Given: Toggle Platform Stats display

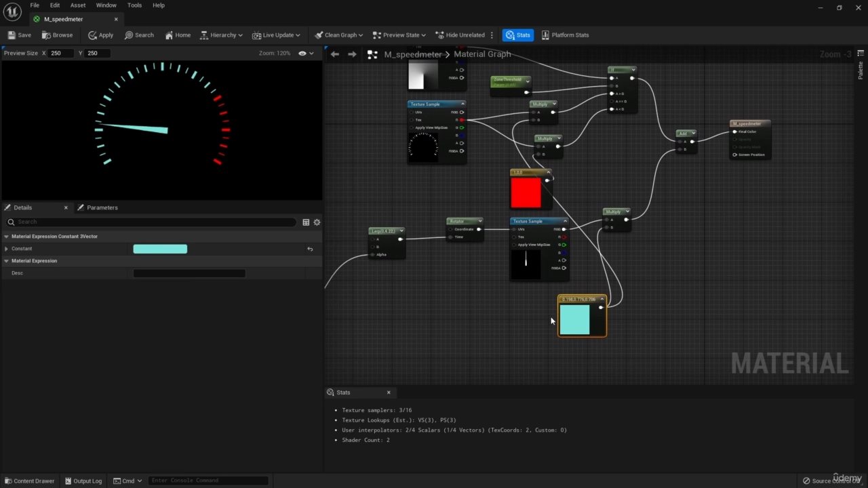Looking at the screenshot, I should pos(564,35).
